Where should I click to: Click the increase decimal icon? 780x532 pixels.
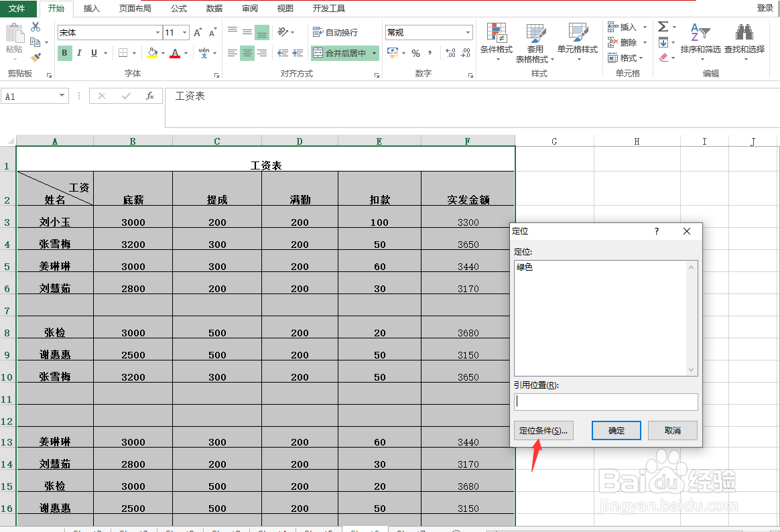point(451,53)
